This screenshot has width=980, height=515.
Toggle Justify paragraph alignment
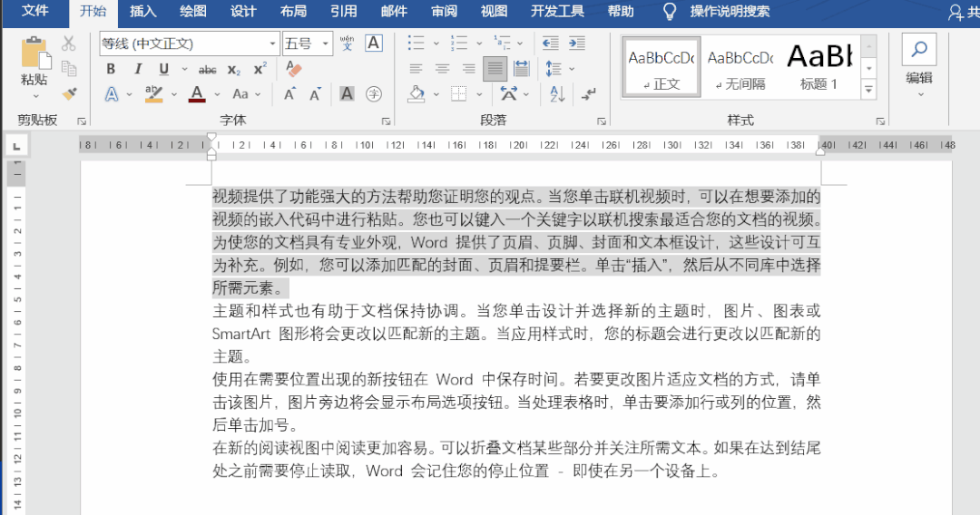495,69
